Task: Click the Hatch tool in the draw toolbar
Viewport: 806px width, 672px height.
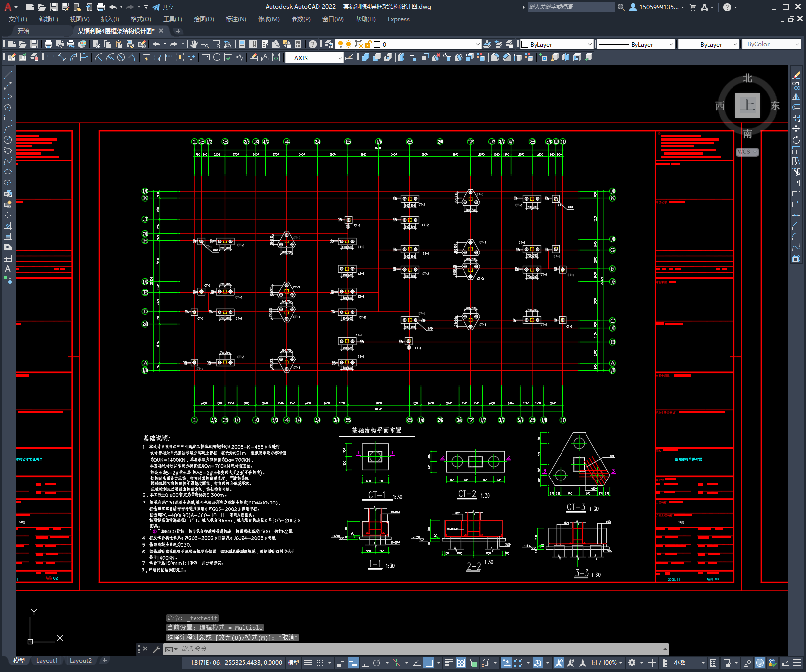Action: pyautogui.click(x=8, y=226)
